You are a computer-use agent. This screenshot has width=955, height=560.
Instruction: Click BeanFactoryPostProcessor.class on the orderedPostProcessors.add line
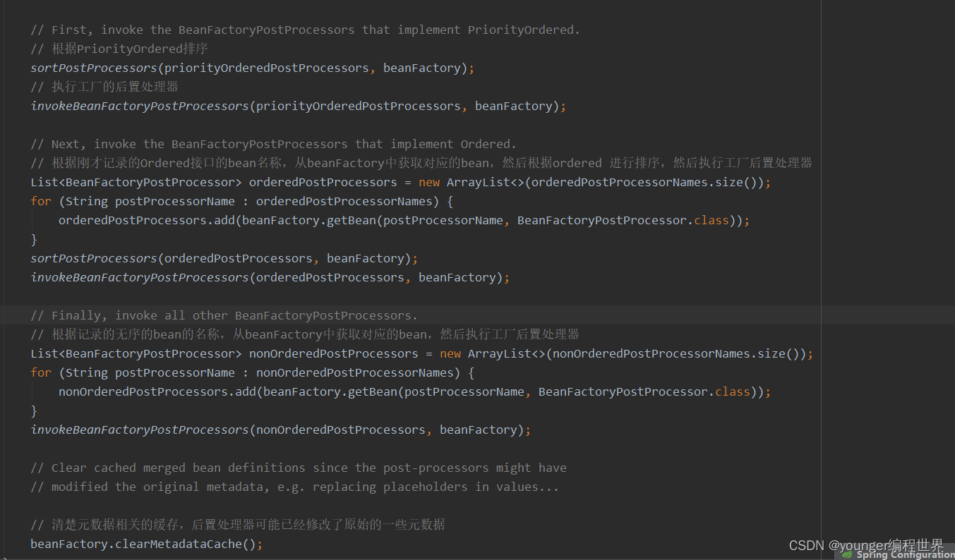[623, 220]
